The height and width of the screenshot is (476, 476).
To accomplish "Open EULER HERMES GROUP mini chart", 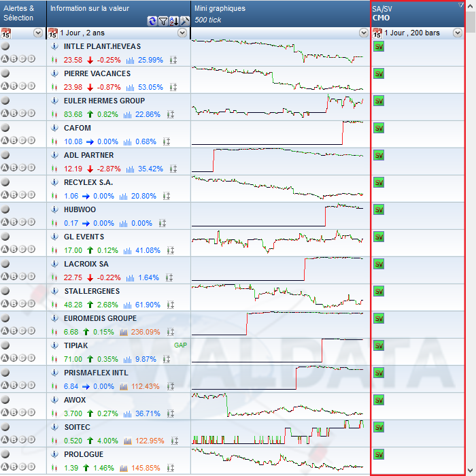I will 277,105.
